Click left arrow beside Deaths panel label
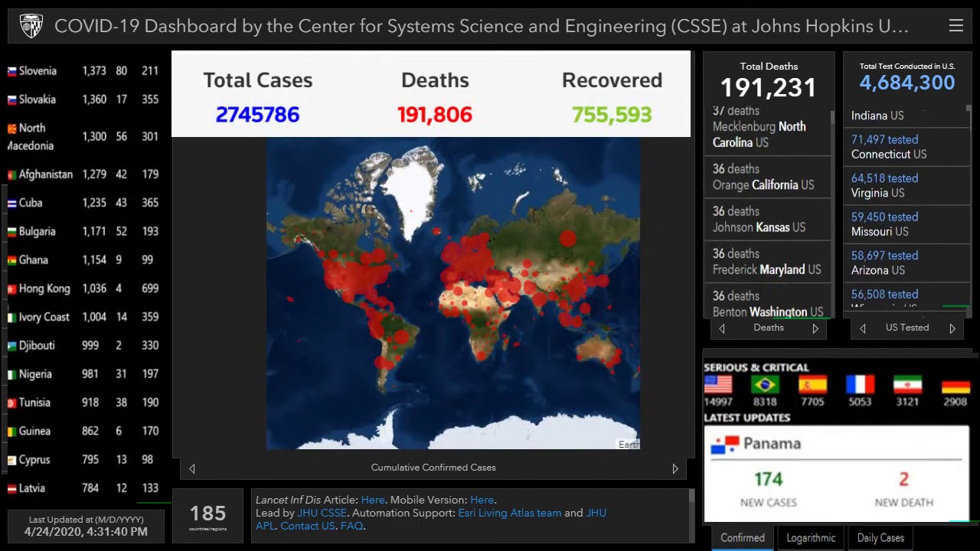Viewport: 980px width, 551px height. coord(721,328)
